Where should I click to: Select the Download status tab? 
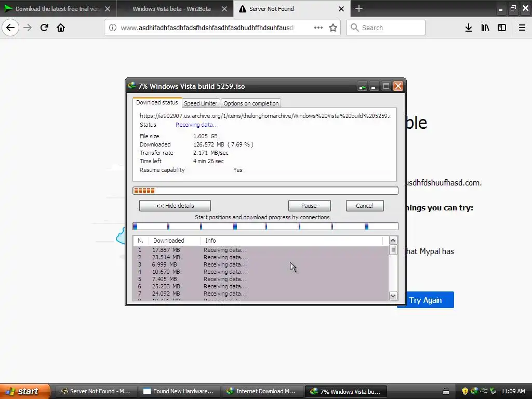point(157,102)
